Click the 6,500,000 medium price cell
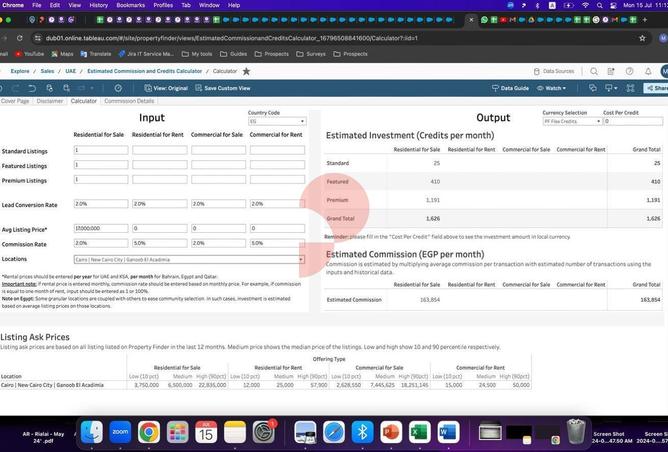The width and height of the screenshot is (668, 452). coord(180,385)
